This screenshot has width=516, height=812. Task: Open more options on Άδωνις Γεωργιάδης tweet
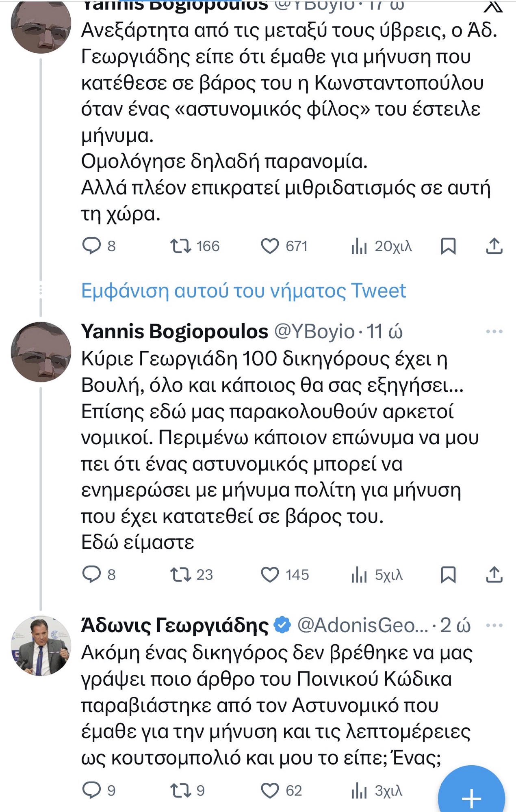(494, 625)
